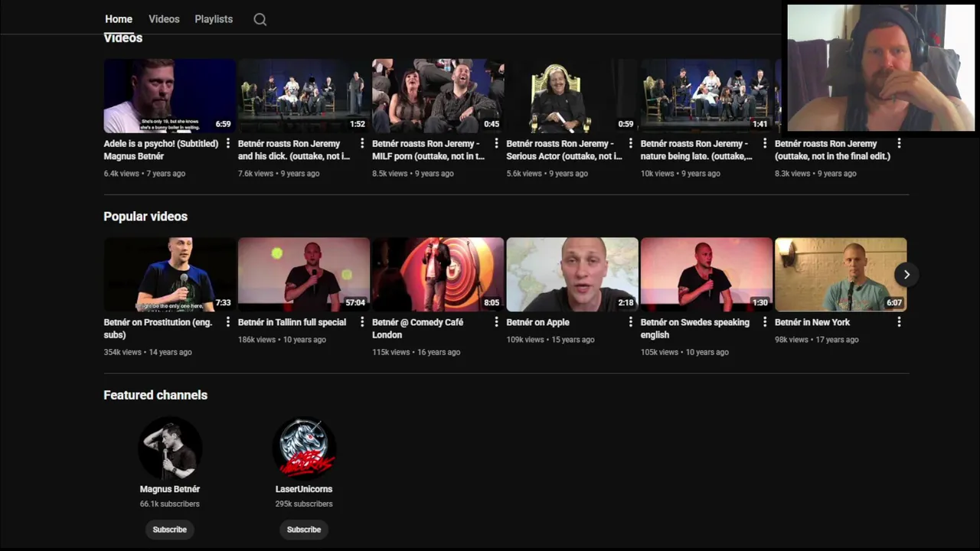Switch to the Playlists tab
The width and height of the screenshot is (980, 551).
coord(214,19)
